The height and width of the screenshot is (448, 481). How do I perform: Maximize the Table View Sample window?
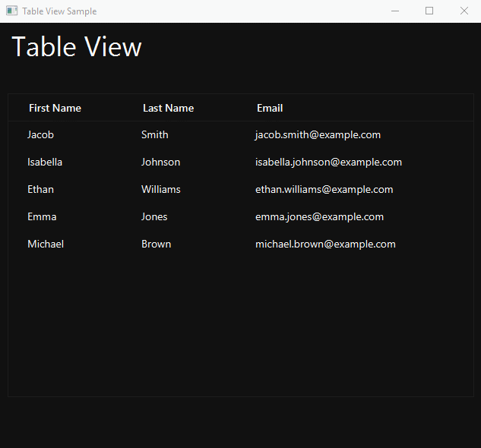(x=429, y=11)
